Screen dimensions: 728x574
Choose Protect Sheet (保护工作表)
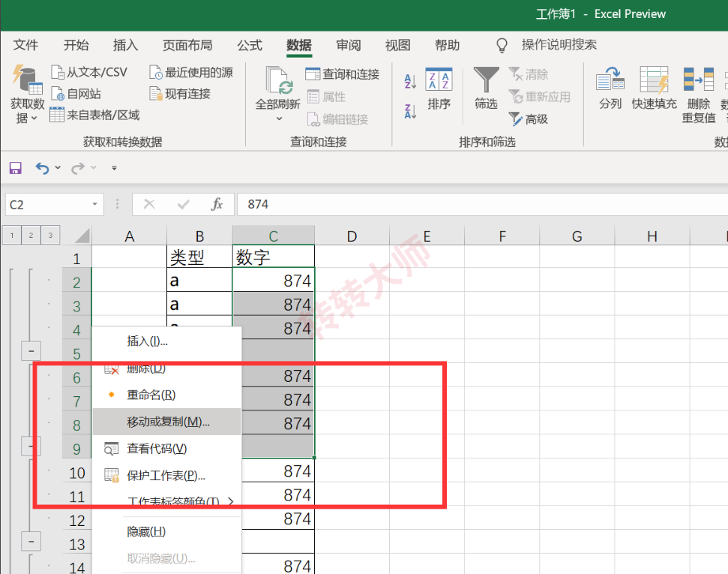coord(167,476)
